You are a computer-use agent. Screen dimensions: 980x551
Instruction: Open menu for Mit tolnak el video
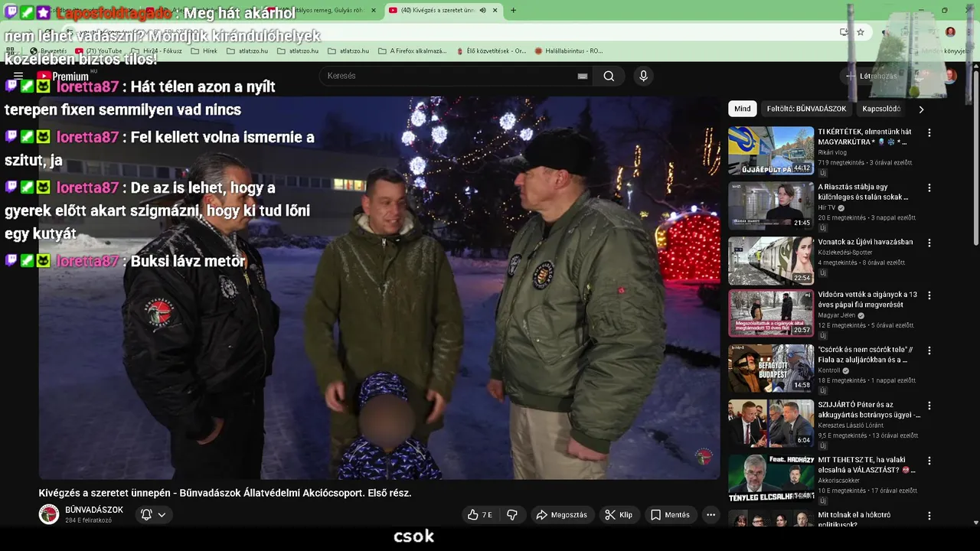[x=929, y=516]
